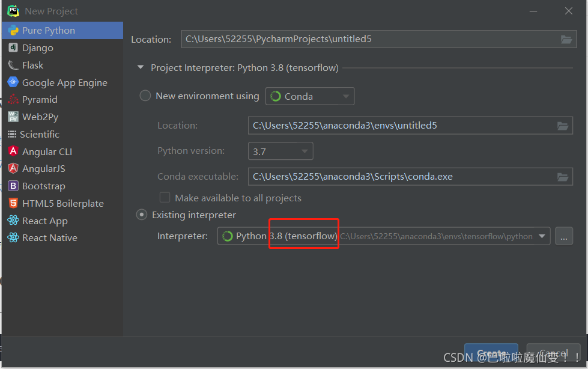Click the Web2Py icon
588x369 pixels.
13,117
